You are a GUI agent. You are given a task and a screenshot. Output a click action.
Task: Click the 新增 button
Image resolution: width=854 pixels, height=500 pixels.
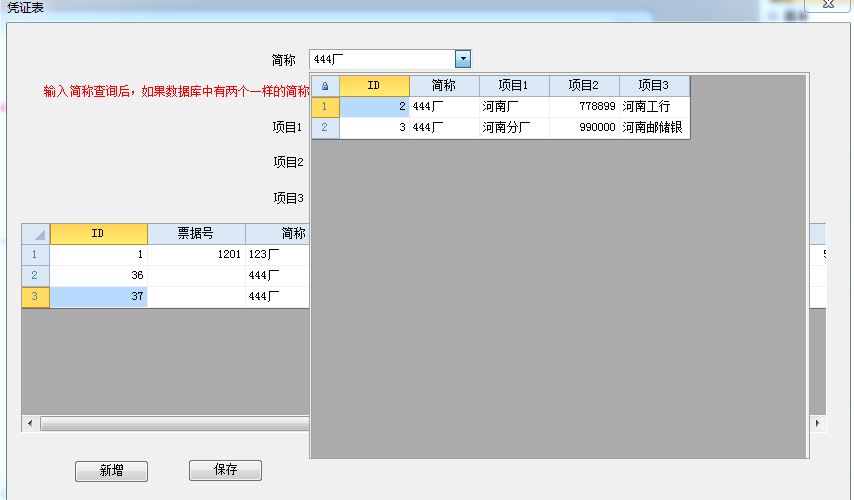tap(111, 471)
